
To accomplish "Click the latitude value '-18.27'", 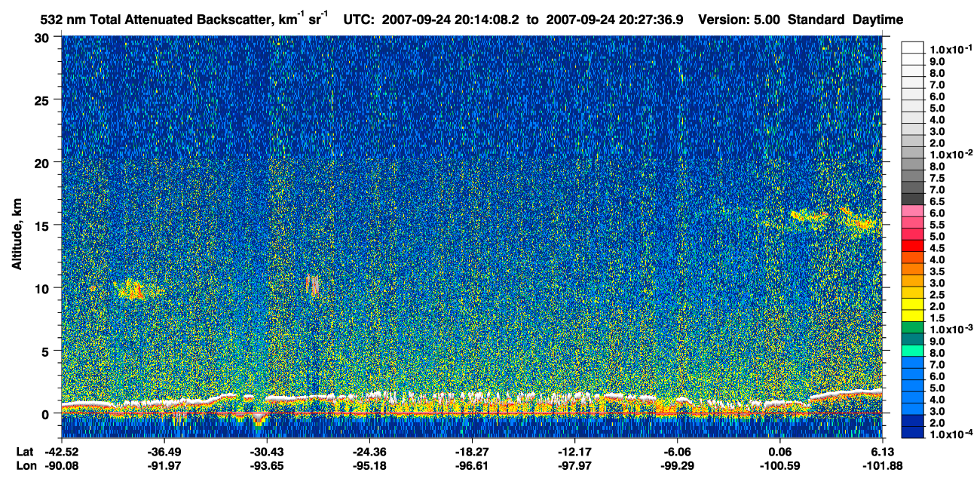I will click(x=472, y=451).
